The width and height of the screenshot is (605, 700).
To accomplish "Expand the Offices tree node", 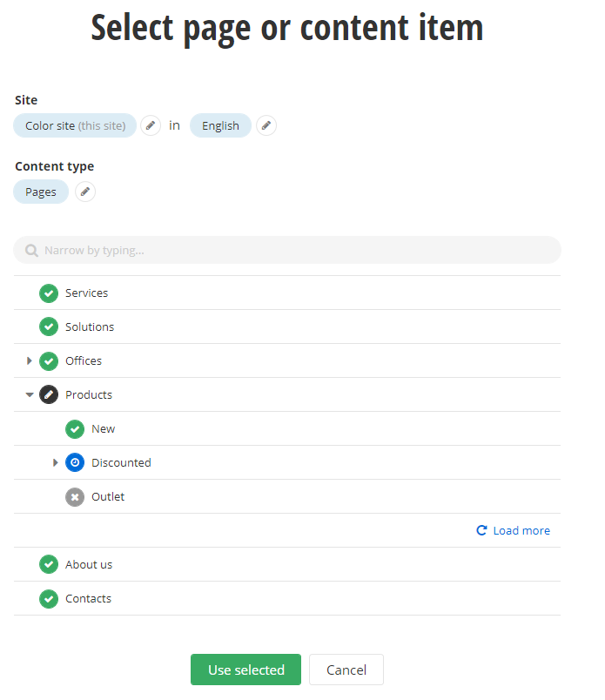I will [30, 361].
